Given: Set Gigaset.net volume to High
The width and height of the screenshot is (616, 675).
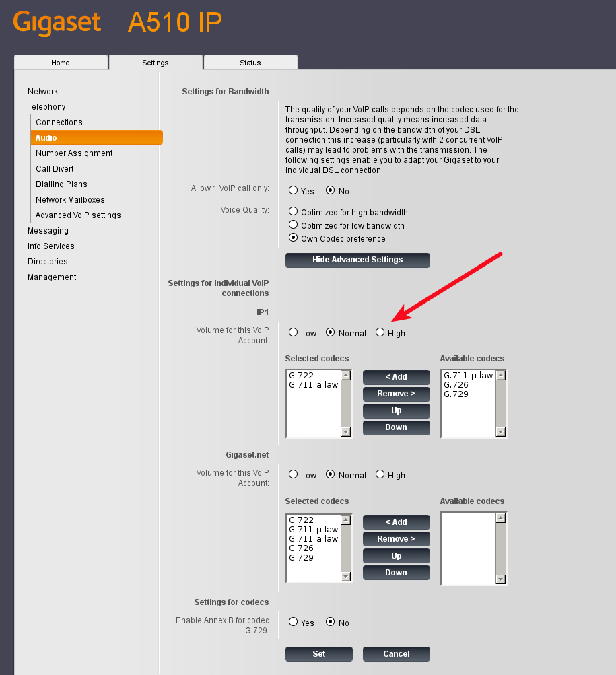Looking at the screenshot, I should click(380, 474).
